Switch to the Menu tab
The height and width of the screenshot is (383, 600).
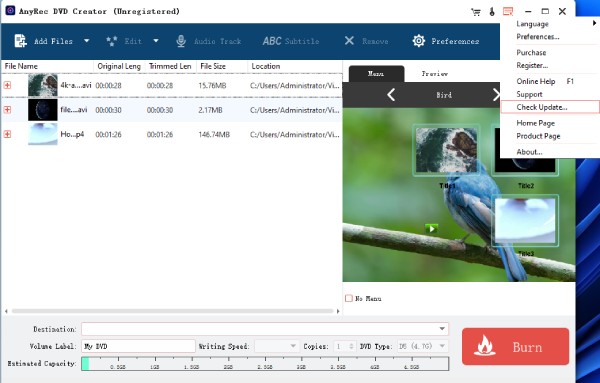pyautogui.click(x=376, y=73)
